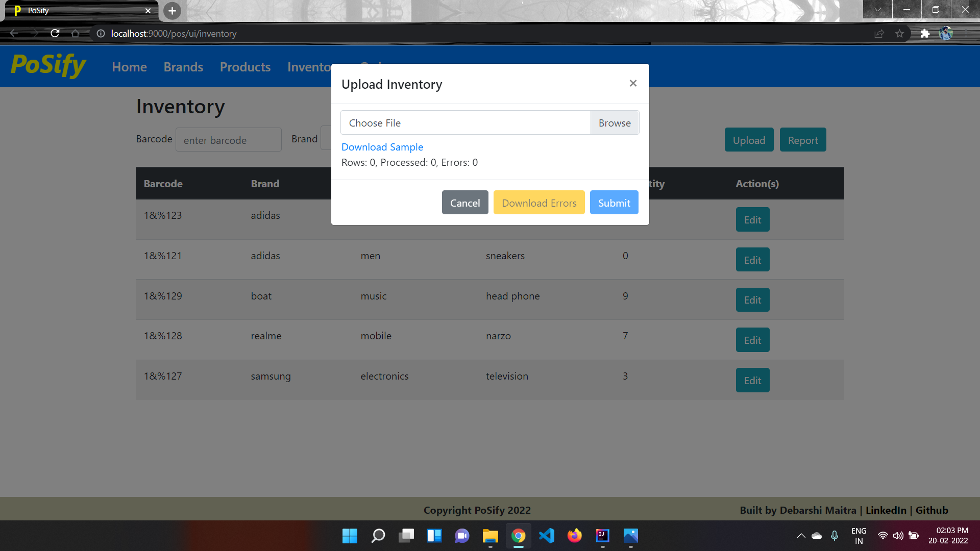Click the Download Sample link

click(382, 147)
